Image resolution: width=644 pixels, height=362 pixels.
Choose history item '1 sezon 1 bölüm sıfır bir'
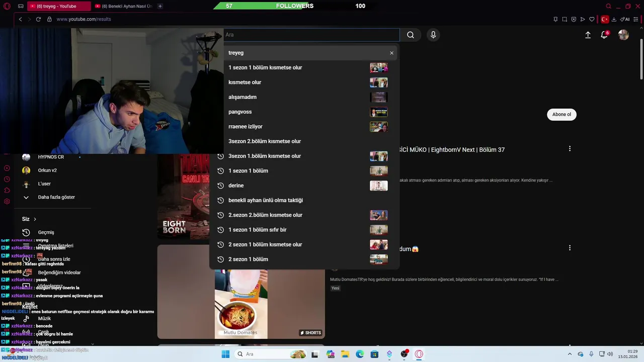[x=304, y=230]
